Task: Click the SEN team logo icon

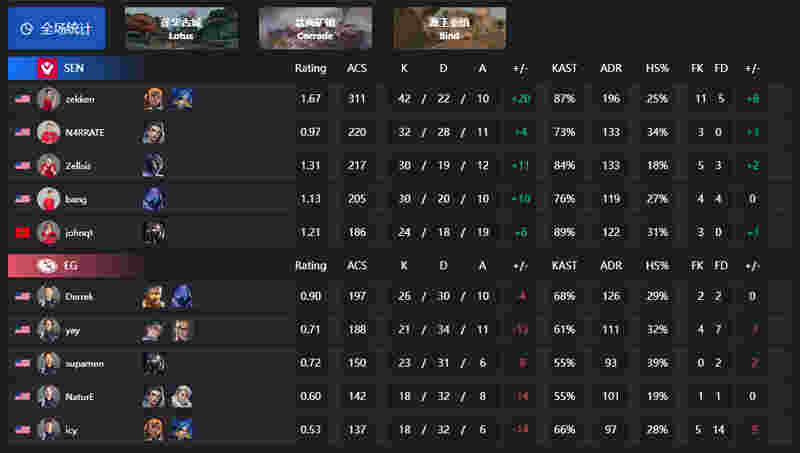Action: point(47,68)
